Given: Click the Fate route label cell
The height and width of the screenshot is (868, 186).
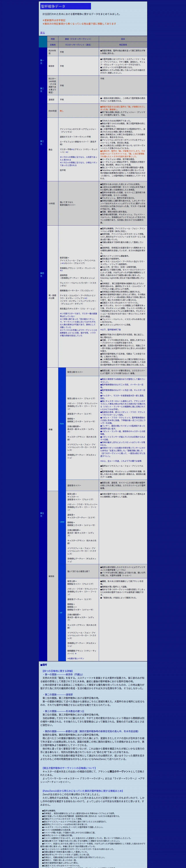Looking at the screenshot, I should point(62,424).
